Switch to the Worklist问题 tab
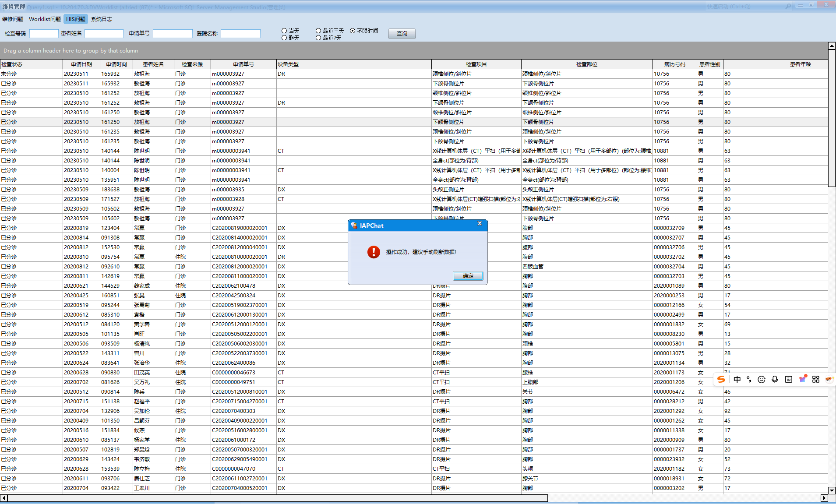This screenshot has width=836, height=504. [x=45, y=19]
